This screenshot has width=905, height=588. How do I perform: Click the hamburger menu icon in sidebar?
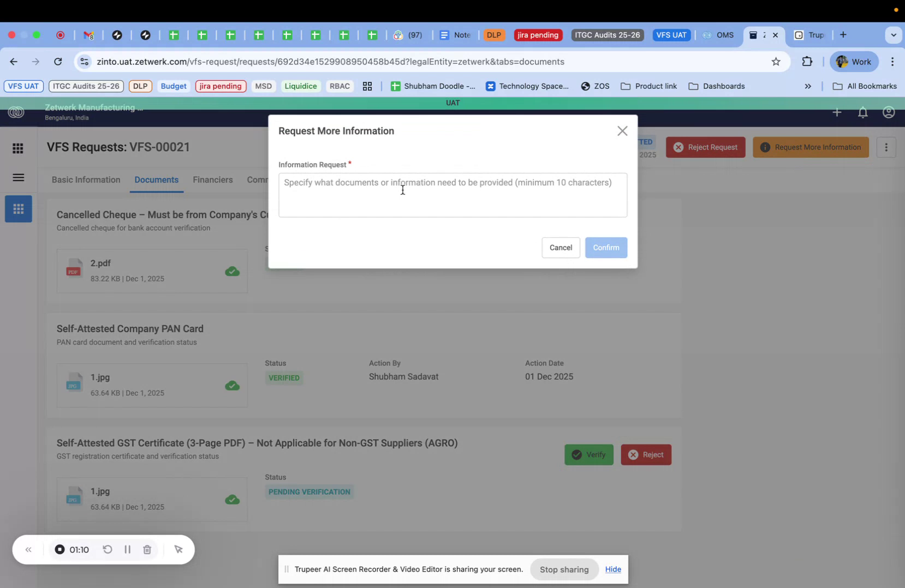[x=18, y=177]
